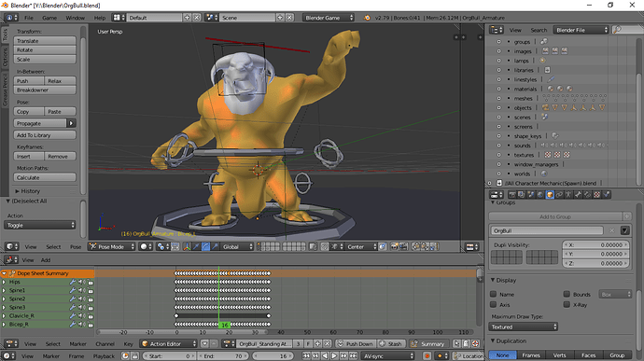Toggle automatic keyframe record button
This screenshot has width=644, height=361.
[427, 355]
